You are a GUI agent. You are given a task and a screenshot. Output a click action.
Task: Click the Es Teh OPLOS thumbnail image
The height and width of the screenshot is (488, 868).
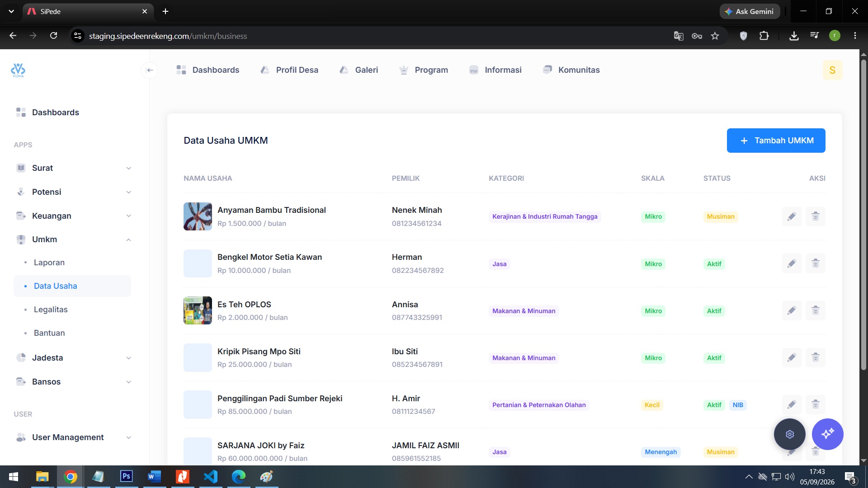point(198,310)
